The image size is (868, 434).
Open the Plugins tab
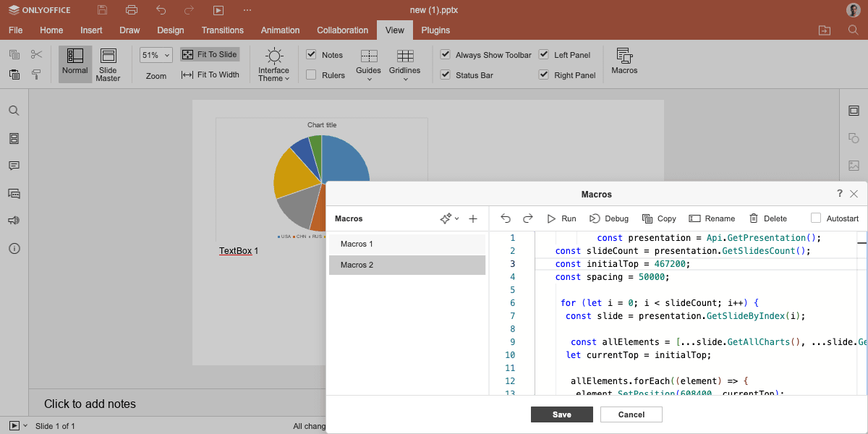435,30
